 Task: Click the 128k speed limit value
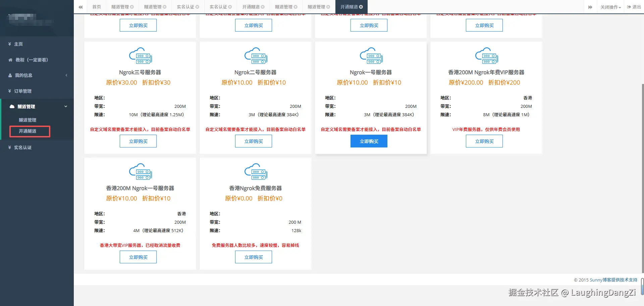pyautogui.click(x=296, y=230)
